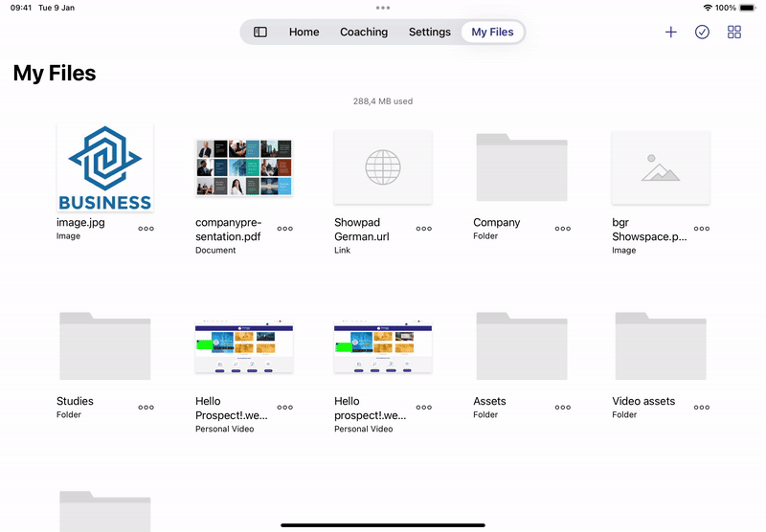Open more options for Studies folder
The width and height of the screenshot is (766, 532).
pyautogui.click(x=146, y=407)
